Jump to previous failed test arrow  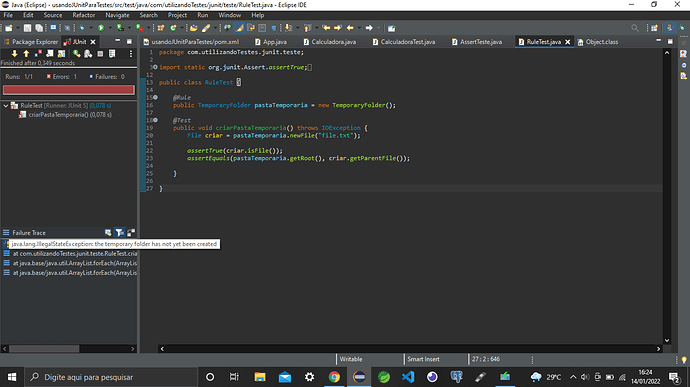[26, 54]
